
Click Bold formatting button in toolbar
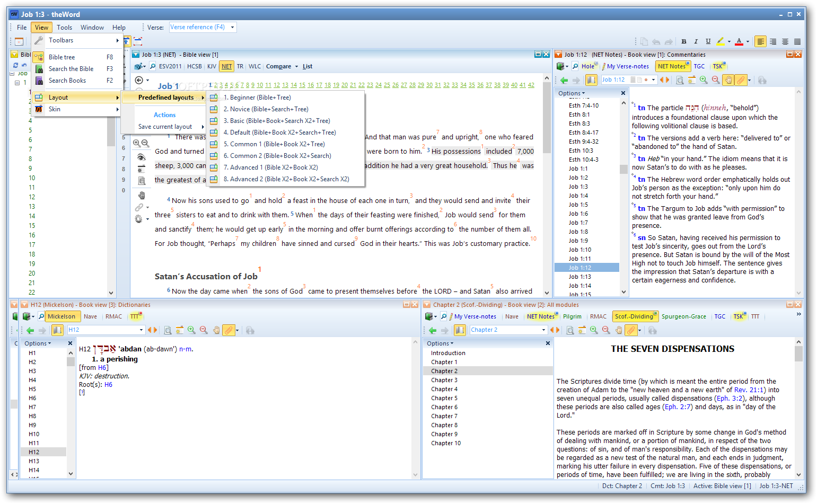[x=684, y=41]
